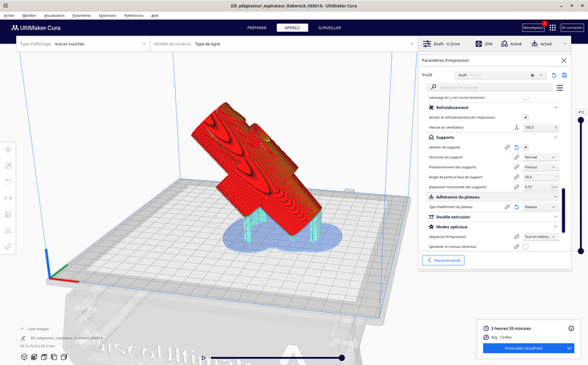588x365 pixels.
Task: Open the 'Structure du support' dropdown
Action: 540,157
